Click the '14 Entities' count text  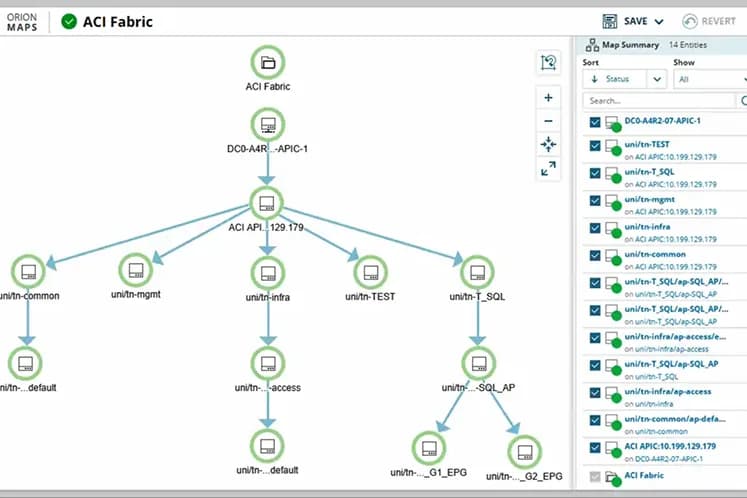(x=687, y=45)
